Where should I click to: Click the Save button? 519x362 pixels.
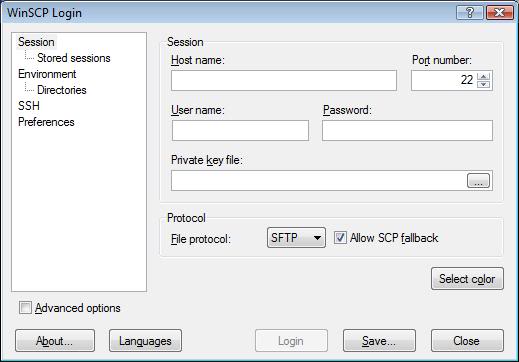click(x=379, y=341)
